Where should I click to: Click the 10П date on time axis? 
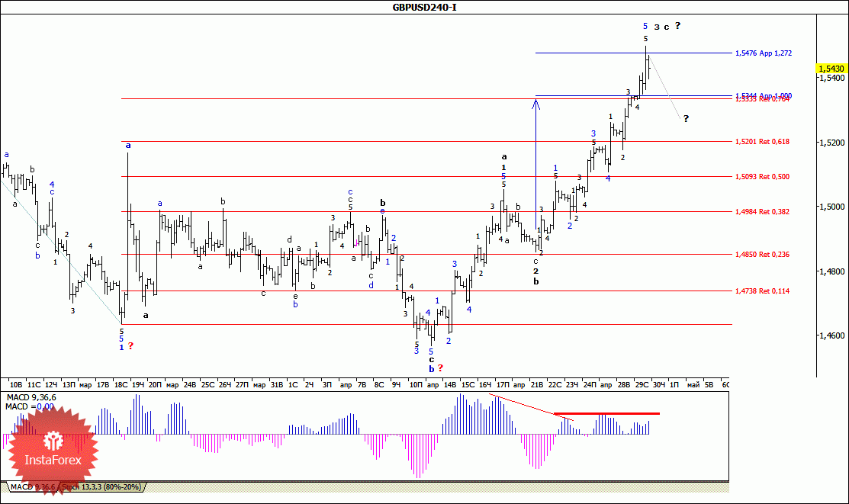tap(415, 384)
